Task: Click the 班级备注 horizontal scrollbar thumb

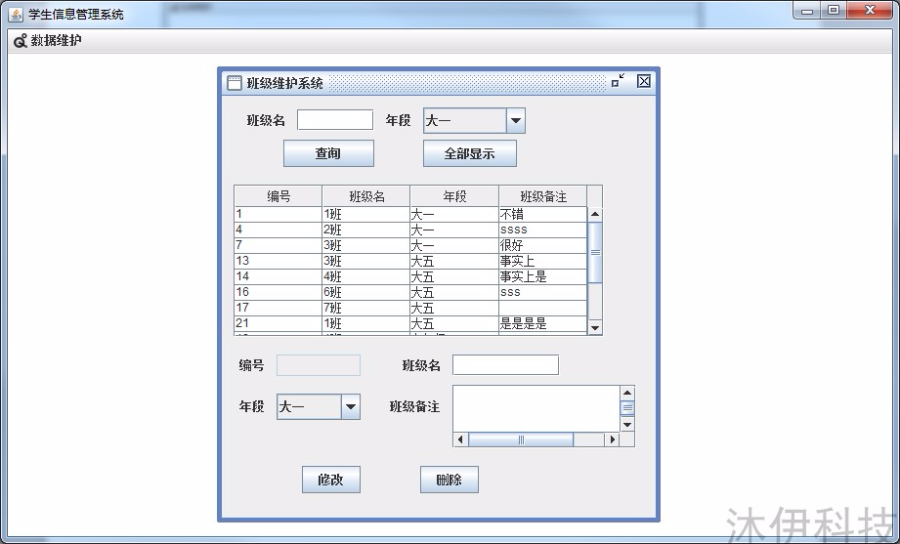Action: pos(521,440)
